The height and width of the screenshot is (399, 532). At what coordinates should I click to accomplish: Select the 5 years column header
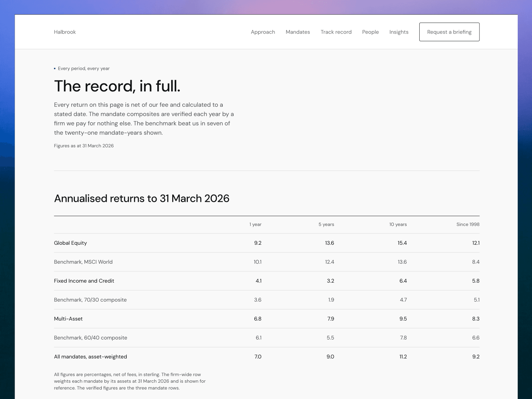pyautogui.click(x=326, y=224)
